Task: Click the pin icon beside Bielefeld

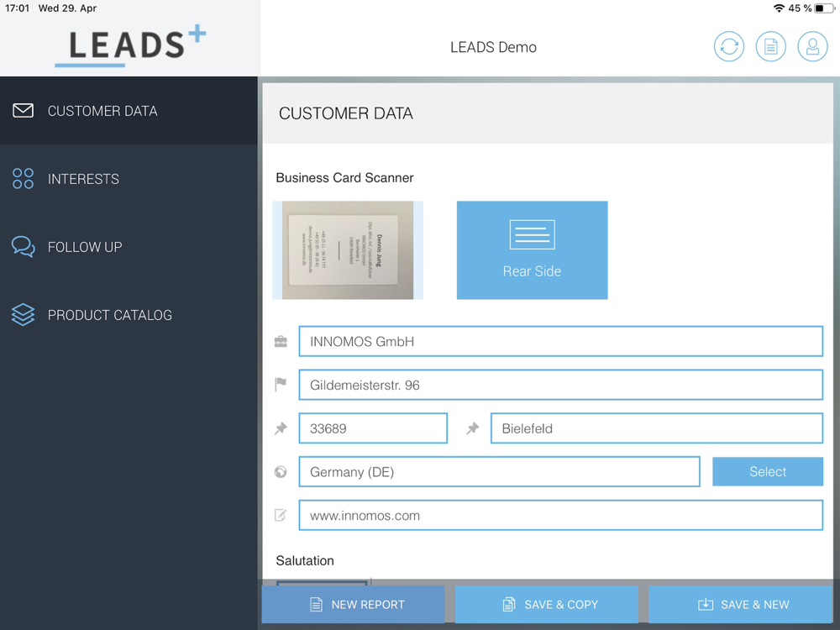Action: click(472, 428)
